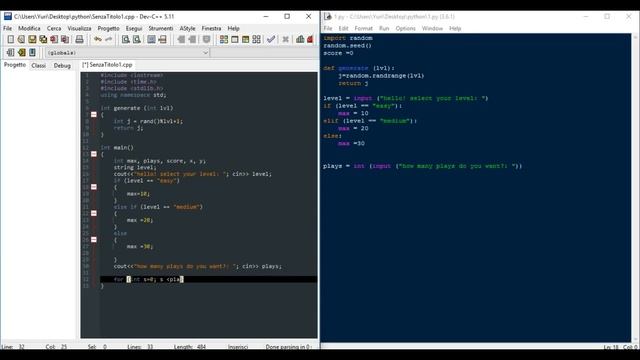640x360 pixels.
Task: Click the Compile and Run icon
Action: [245, 39]
